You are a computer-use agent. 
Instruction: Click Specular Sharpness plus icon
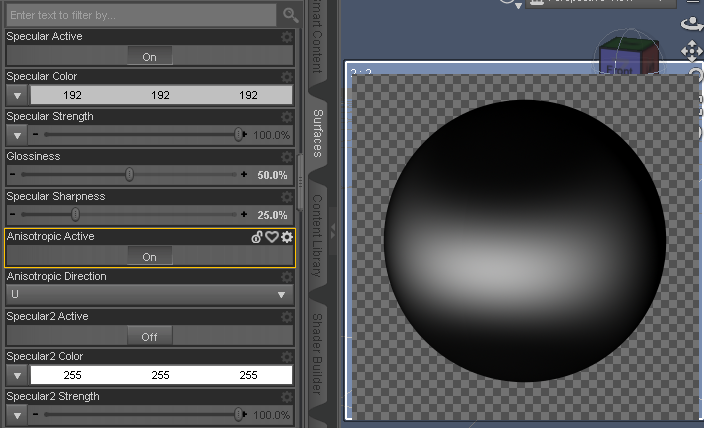pos(244,214)
